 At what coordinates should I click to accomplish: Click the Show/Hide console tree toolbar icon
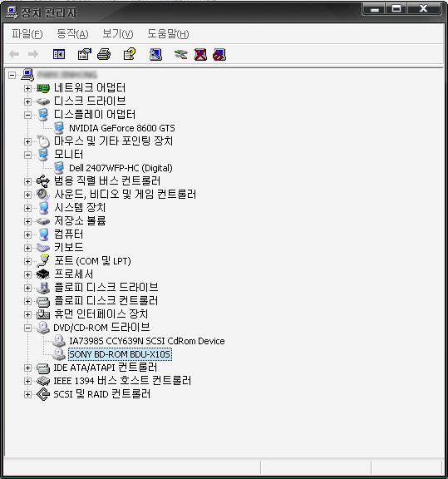(59, 54)
